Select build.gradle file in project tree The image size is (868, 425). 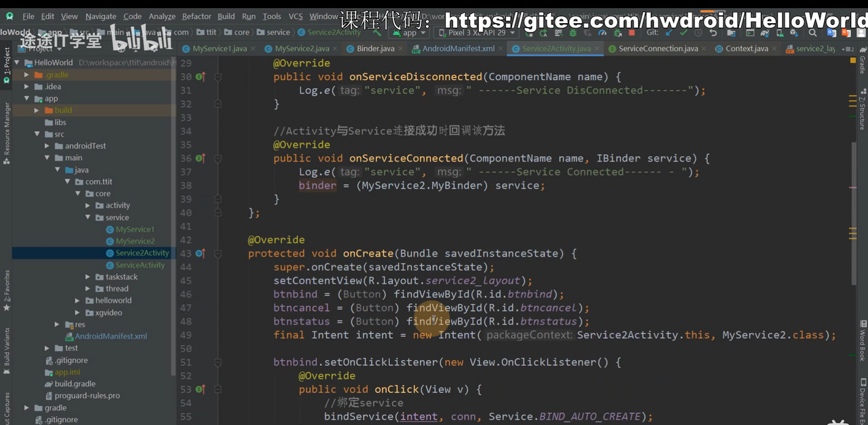[75, 384]
